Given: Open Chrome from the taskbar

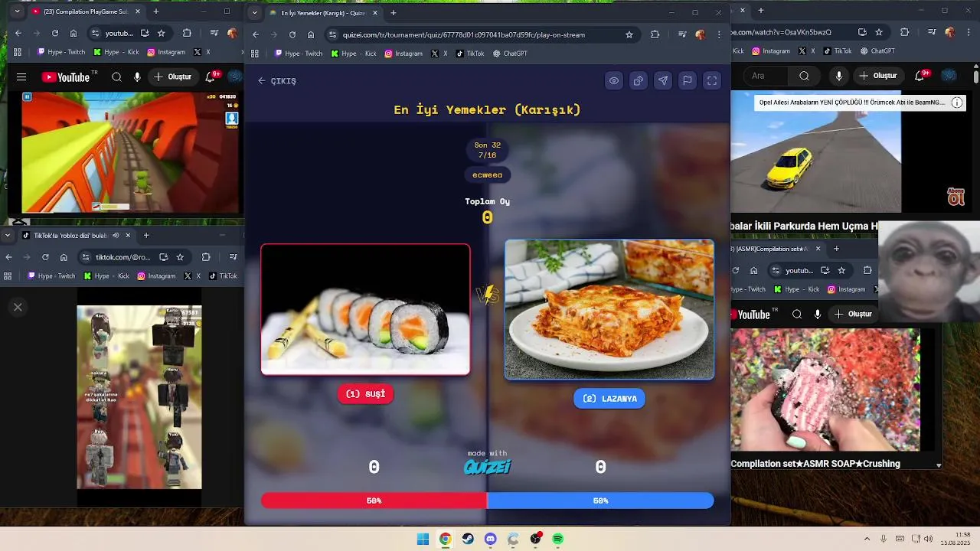Looking at the screenshot, I should pos(445,539).
